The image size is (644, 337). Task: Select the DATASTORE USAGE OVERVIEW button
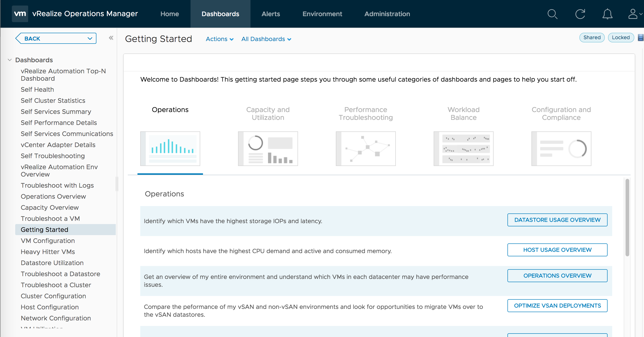(557, 220)
